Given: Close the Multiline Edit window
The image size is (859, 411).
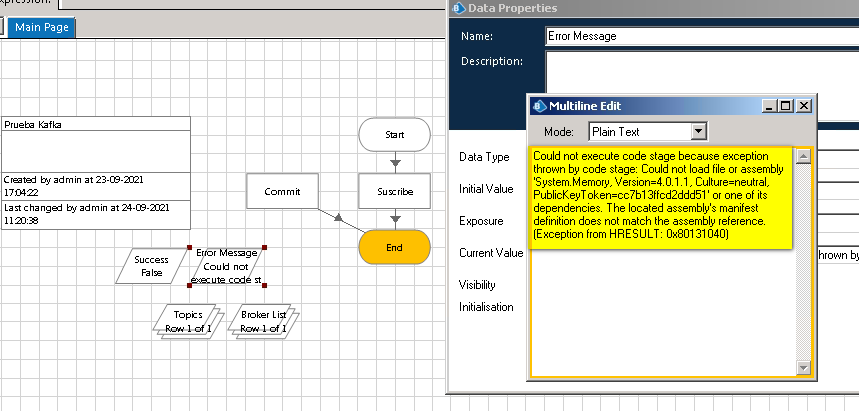Looking at the screenshot, I should [x=804, y=106].
